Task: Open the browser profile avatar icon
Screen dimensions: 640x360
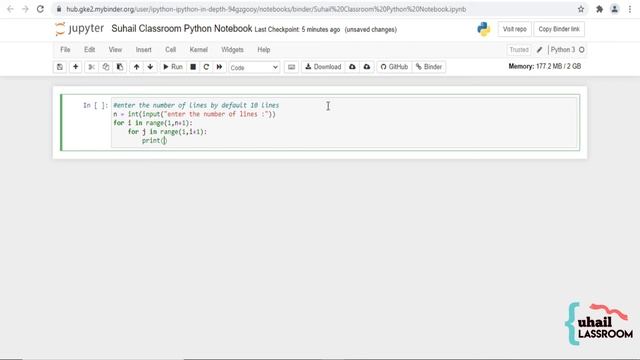Action: click(x=614, y=9)
